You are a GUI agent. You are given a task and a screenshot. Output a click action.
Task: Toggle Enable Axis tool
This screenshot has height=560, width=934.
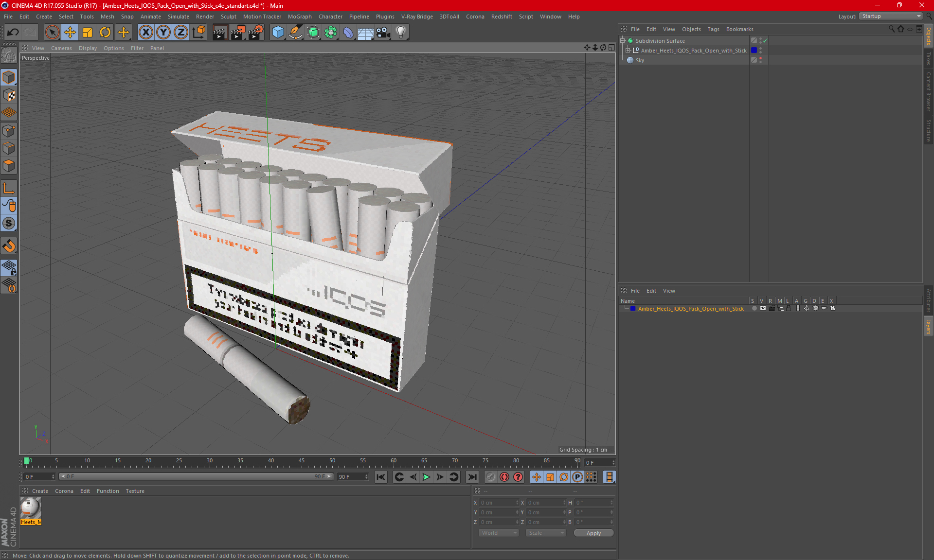tap(9, 188)
